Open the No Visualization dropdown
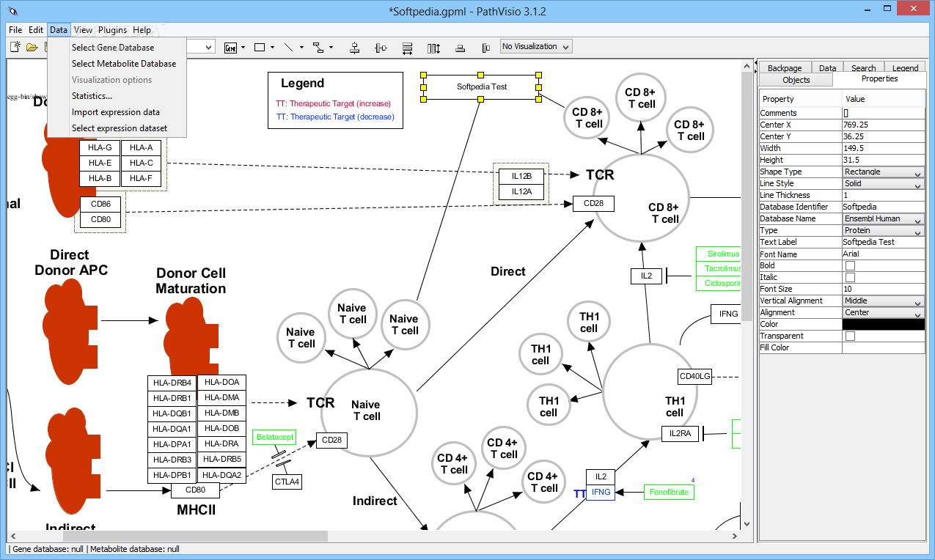 [x=536, y=46]
